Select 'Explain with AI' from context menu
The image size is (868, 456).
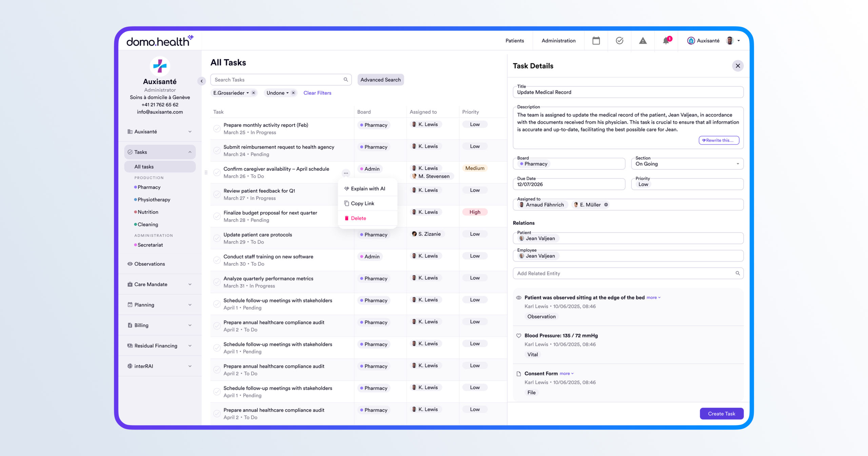pos(368,189)
